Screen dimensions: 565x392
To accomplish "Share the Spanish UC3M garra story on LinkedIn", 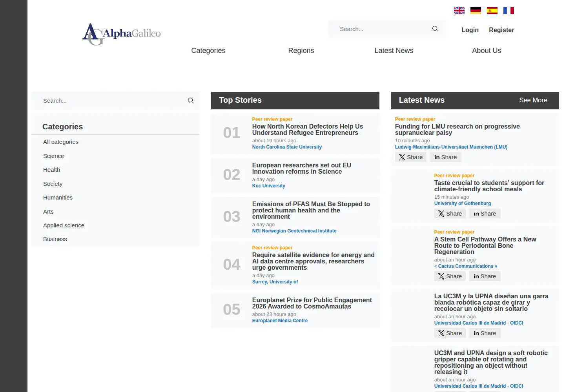I will 485,333.
